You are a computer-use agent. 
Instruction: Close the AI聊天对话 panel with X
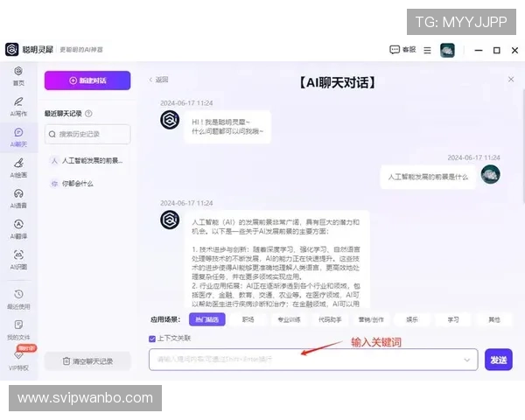pos(511,80)
